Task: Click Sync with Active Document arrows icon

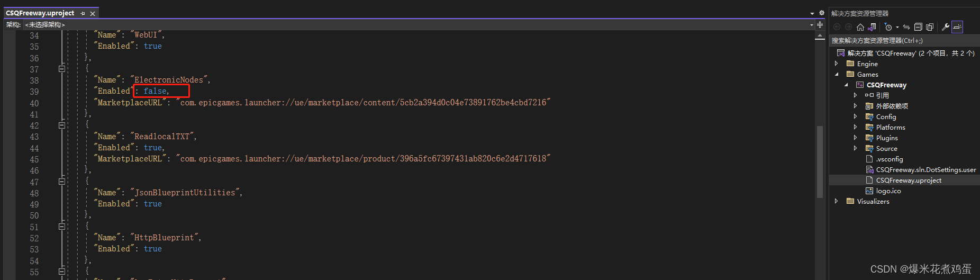Action: (x=906, y=27)
